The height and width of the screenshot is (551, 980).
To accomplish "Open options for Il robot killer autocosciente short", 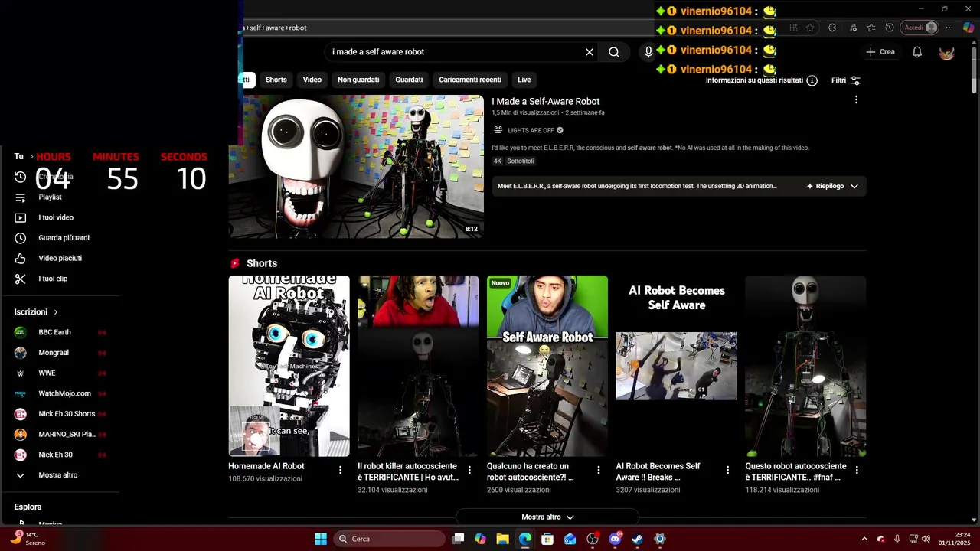I will coord(469,470).
